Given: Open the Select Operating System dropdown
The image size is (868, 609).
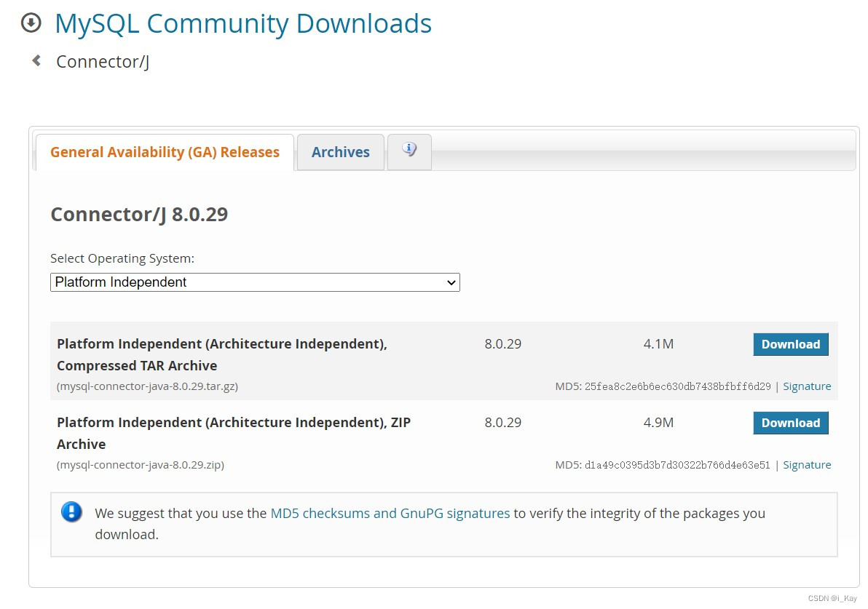Looking at the screenshot, I should [255, 282].
